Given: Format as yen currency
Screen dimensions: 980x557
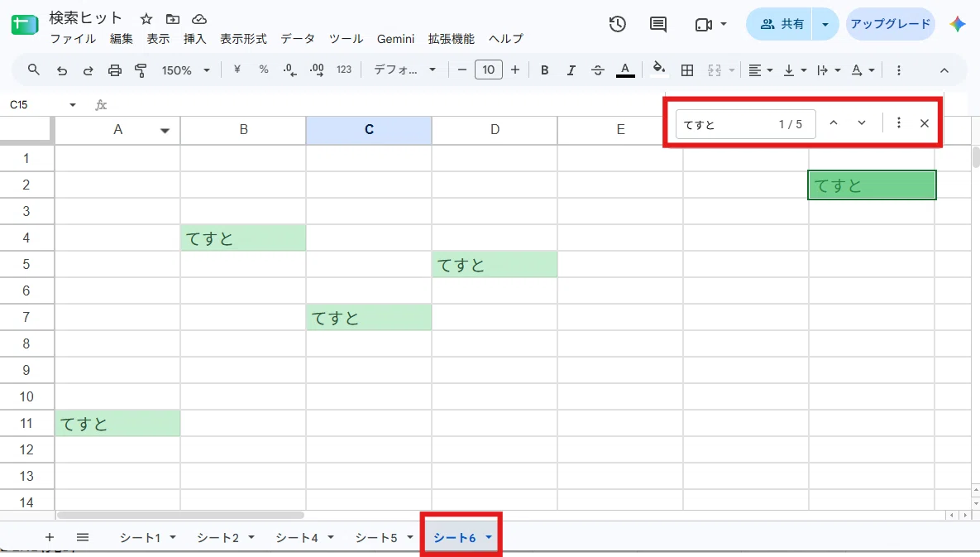Looking at the screenshot, I should pyautogui.click(x=237, y=70).
